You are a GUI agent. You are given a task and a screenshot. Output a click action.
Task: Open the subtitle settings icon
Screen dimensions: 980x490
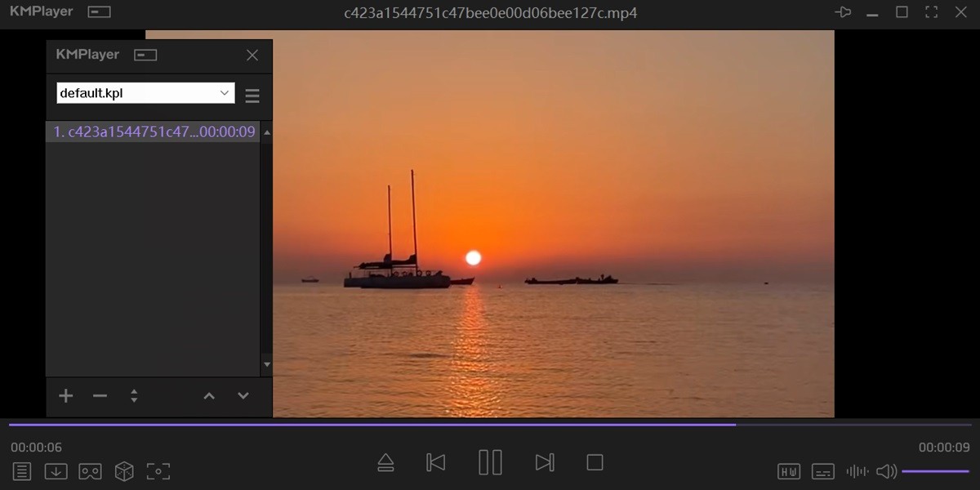[822, 471]
